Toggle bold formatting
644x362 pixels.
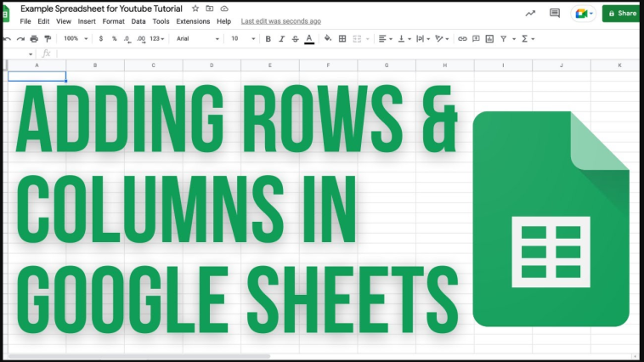(268, 38)
